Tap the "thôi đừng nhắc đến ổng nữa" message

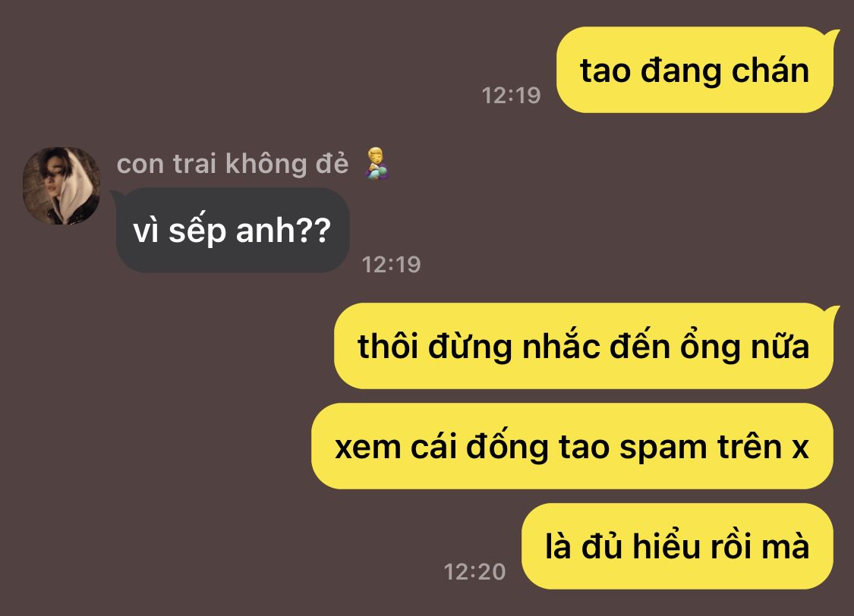(x=584, y=346)
